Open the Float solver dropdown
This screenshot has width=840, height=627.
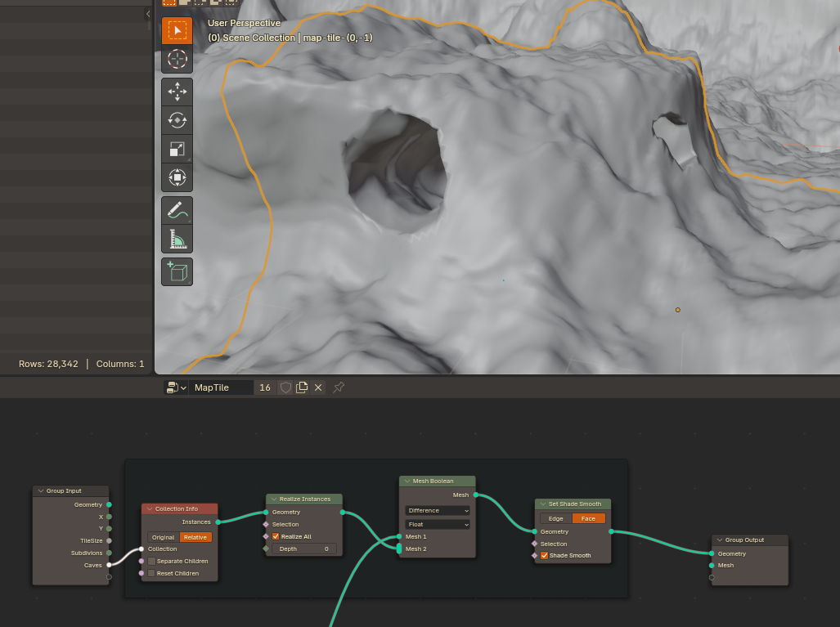tap(437, 524)
